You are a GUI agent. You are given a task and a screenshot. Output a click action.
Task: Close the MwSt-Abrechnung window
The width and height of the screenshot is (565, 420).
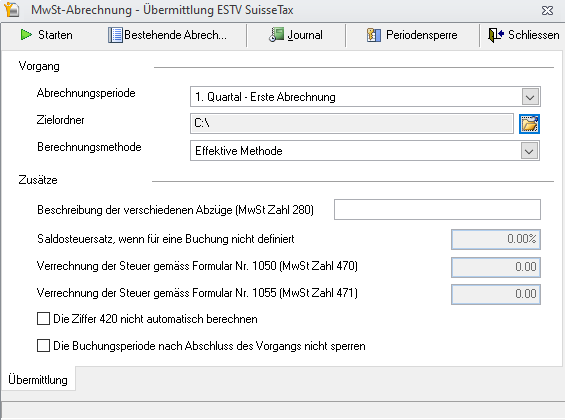(x=547, y=10)
